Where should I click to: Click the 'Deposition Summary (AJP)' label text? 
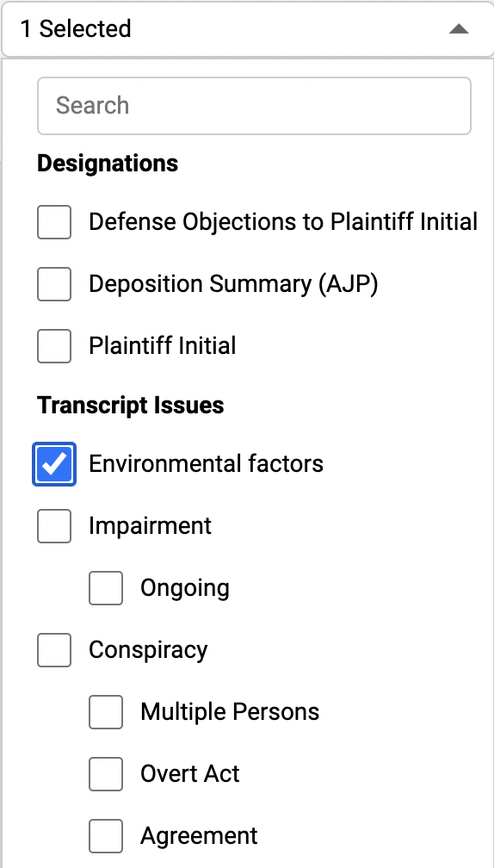pyautogui.click(x=233, y=284)
